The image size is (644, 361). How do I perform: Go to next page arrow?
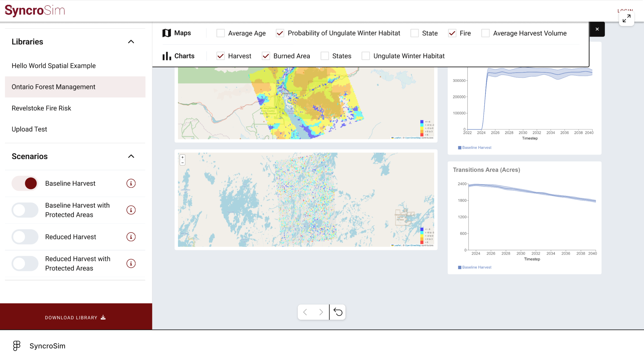[x=321, y=312]
